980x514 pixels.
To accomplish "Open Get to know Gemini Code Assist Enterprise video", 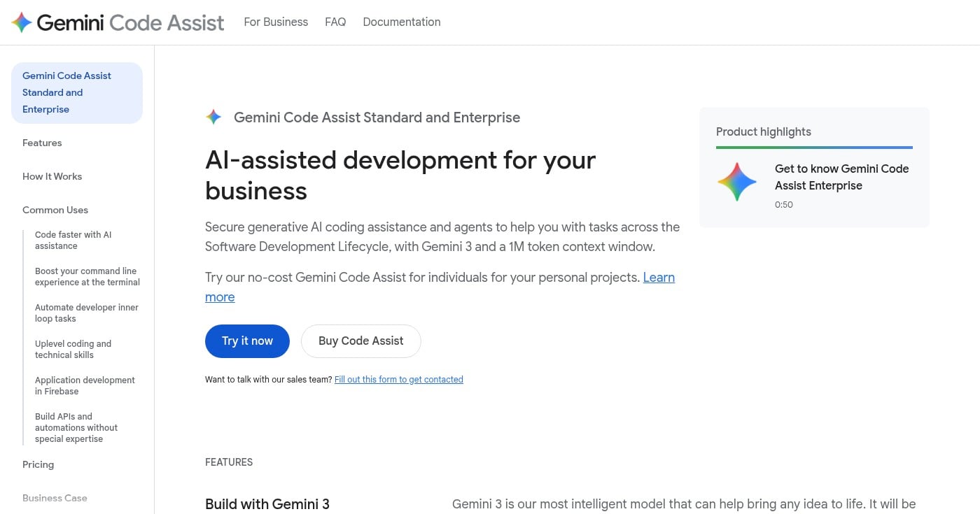I will pos(841,177).
